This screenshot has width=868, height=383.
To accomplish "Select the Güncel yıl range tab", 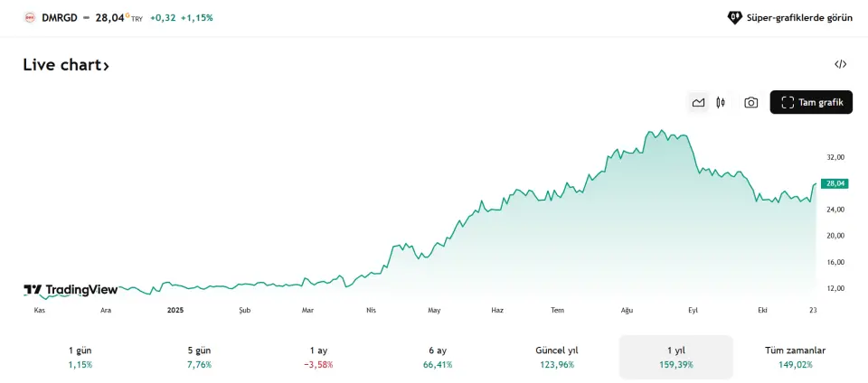I will (x=556, y=357).
